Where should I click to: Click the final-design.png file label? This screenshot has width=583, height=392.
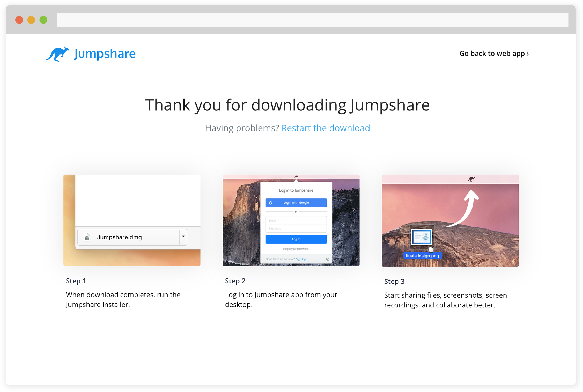(422, 256)
